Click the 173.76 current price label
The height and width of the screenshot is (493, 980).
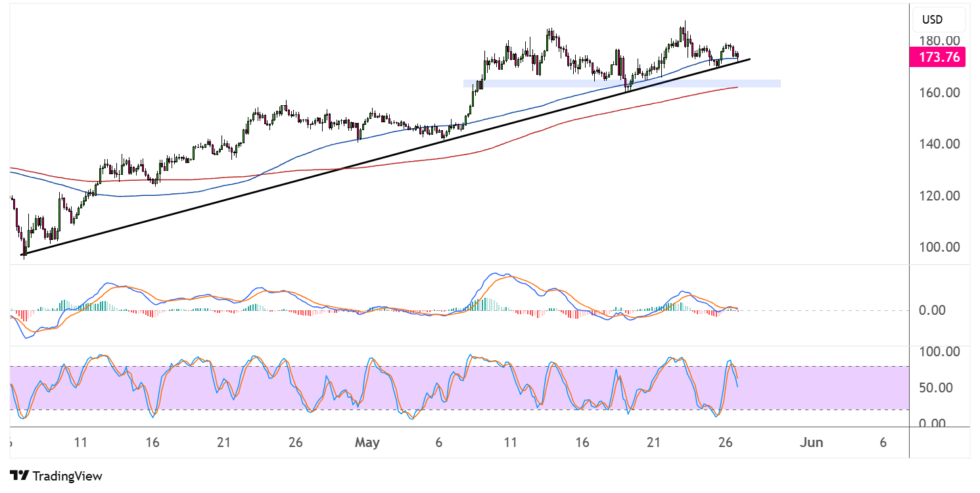click(x=939, y=57)
